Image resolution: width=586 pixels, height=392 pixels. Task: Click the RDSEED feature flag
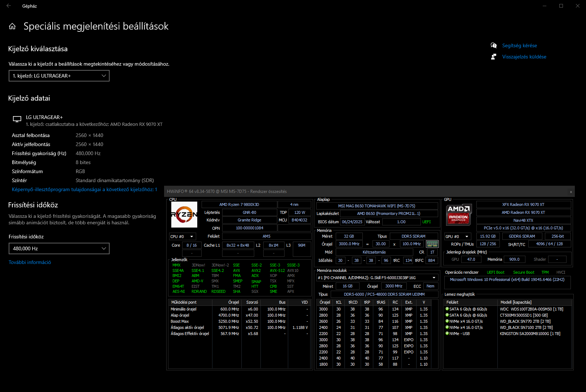tap(219, 291)
